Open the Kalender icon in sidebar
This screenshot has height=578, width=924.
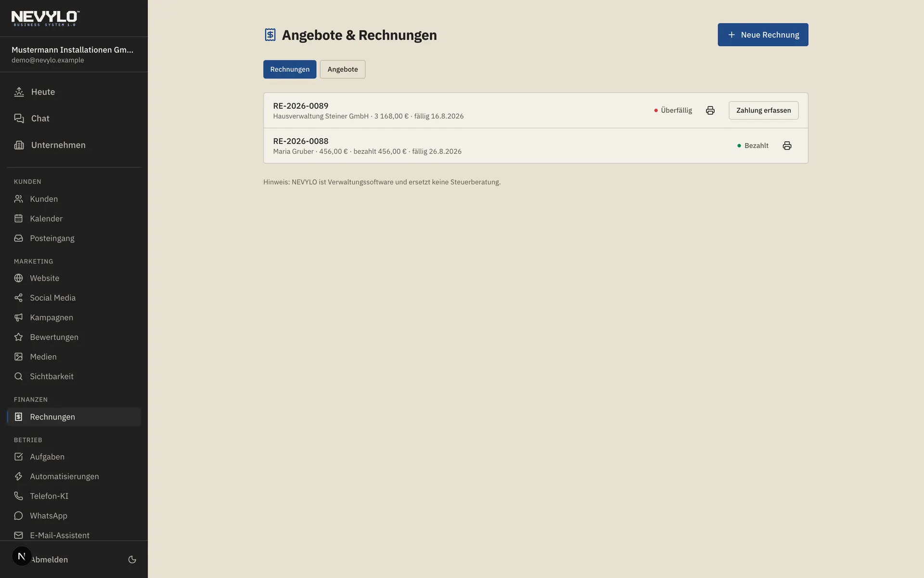[x=18, y=219]
